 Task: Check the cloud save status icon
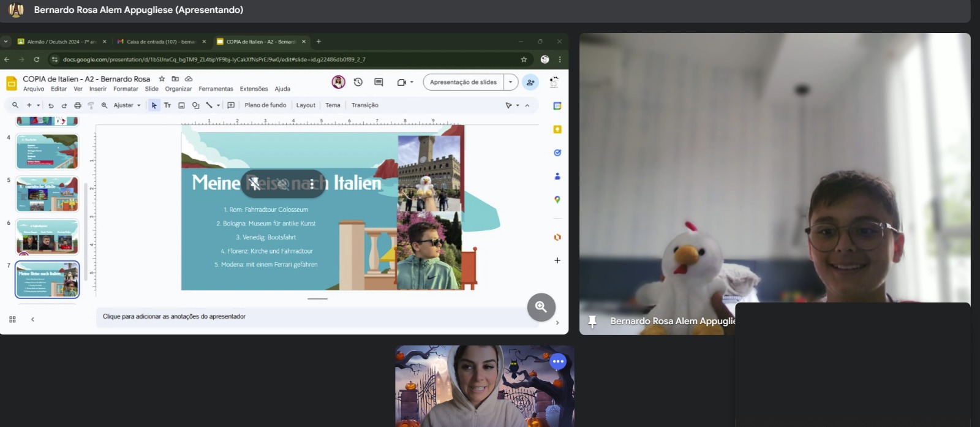[x=189, y=79]
